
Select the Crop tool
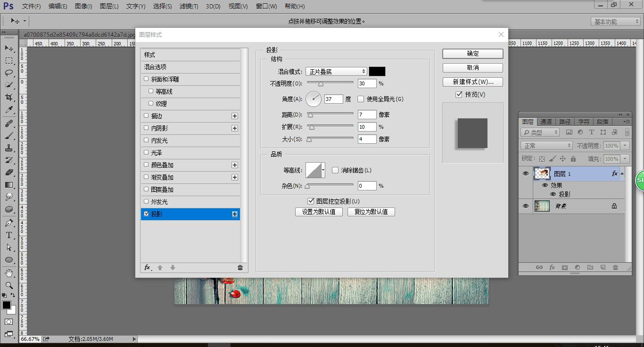pos(8,97)
